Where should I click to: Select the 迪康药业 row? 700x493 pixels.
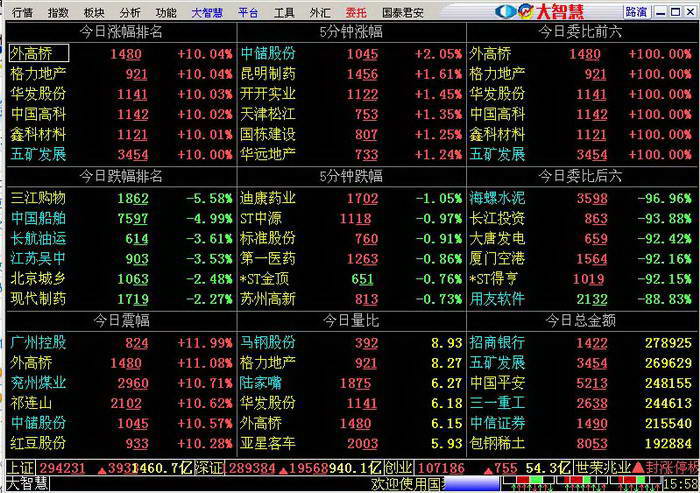pos(351,198)
